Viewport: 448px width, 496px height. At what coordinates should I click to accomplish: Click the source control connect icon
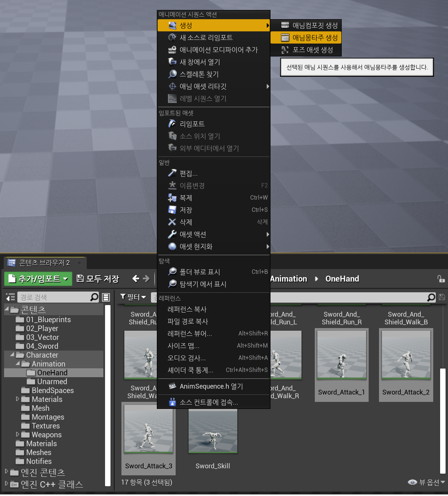(x=172, y=402)
